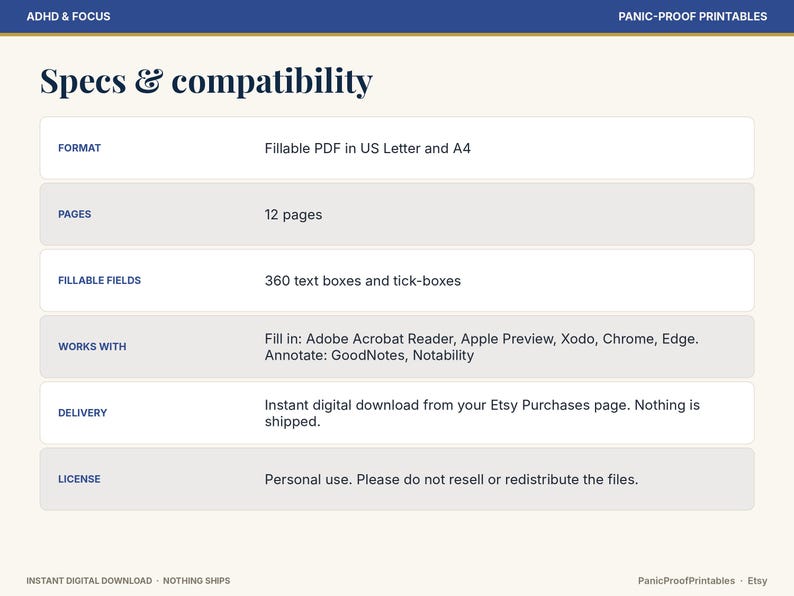The height and width of the screenshot is (596, 794).
Task: Click the 'PanicProofPrintables' footer name
Action: pyautogui.click(x=686, y=581)
